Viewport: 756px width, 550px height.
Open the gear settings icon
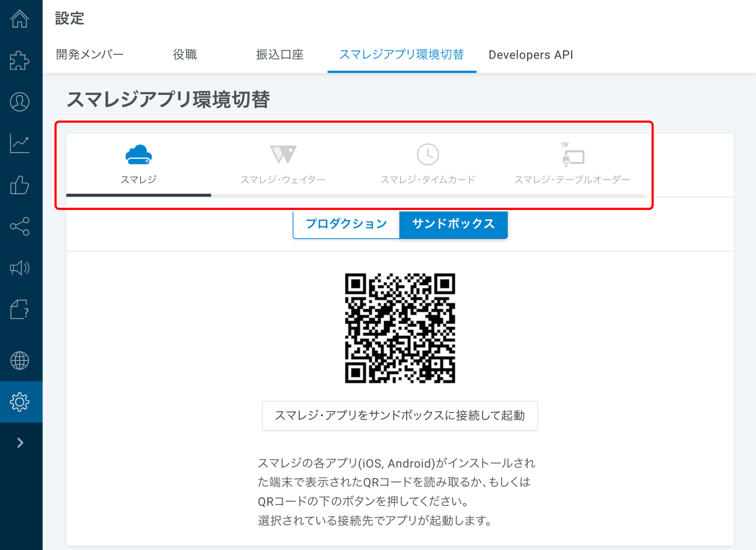point(20,402)
